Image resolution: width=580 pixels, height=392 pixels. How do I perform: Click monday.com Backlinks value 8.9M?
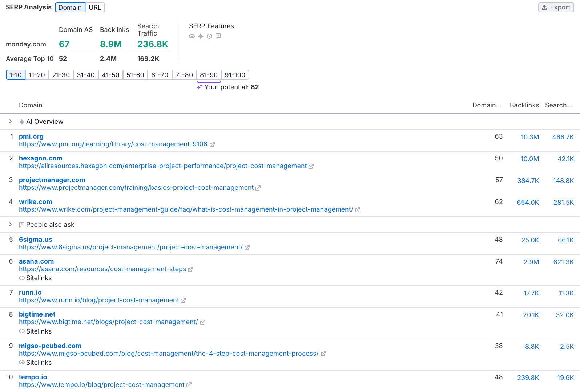click(111, 44)
